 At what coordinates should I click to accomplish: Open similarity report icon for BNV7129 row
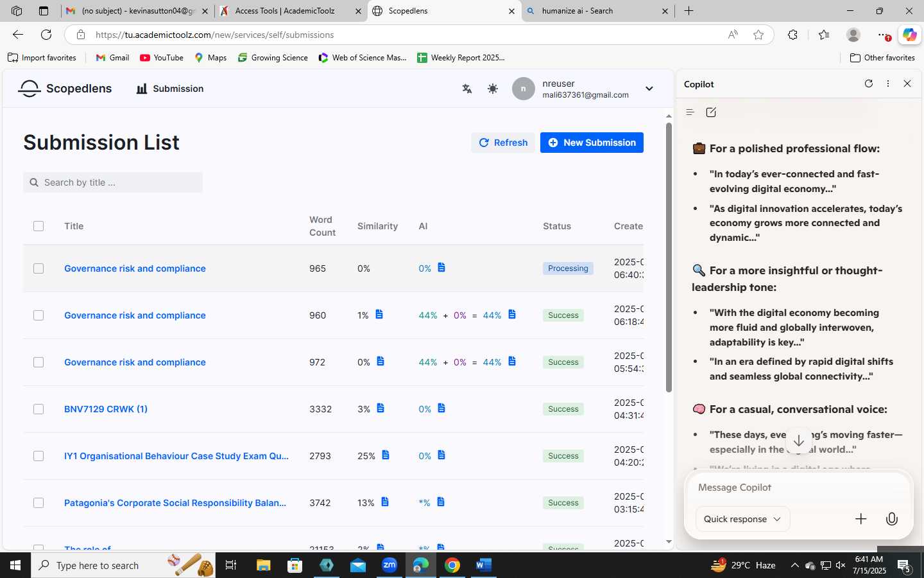tap(381, 408)
